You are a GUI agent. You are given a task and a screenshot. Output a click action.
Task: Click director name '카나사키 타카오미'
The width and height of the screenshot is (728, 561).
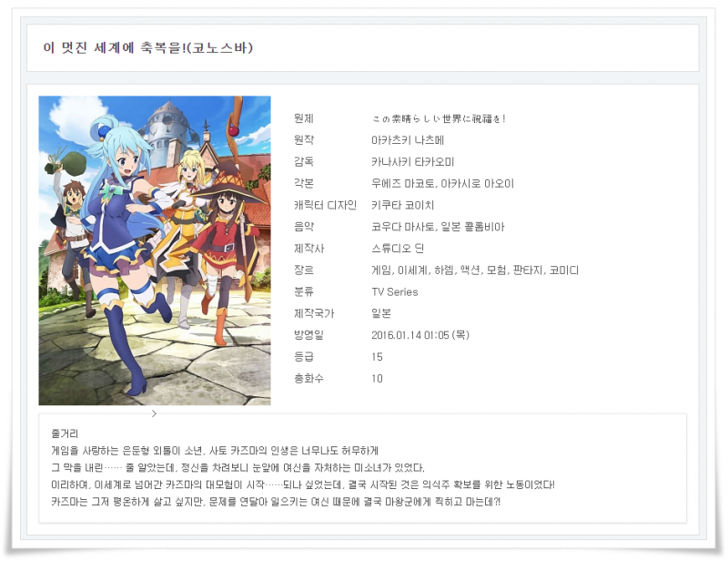click(x=413, y=162)
